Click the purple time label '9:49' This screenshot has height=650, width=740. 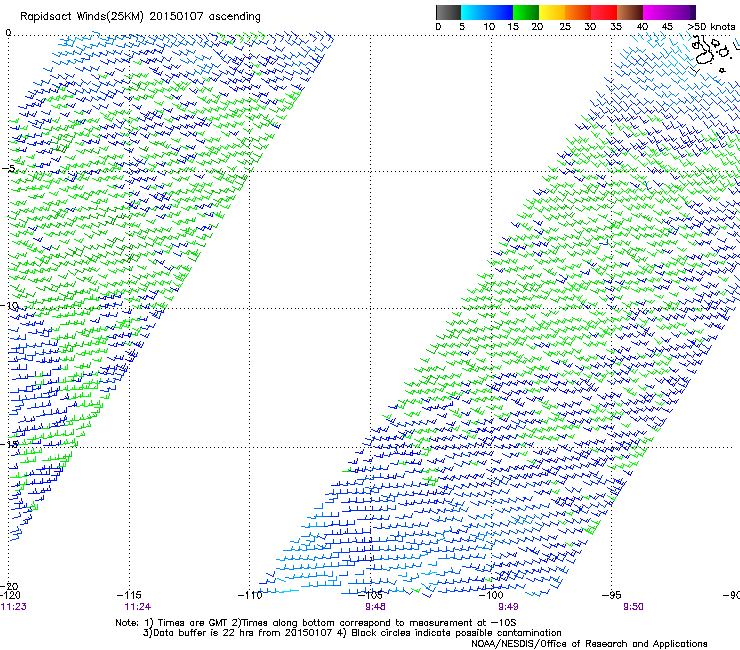(x=508, y=607)
